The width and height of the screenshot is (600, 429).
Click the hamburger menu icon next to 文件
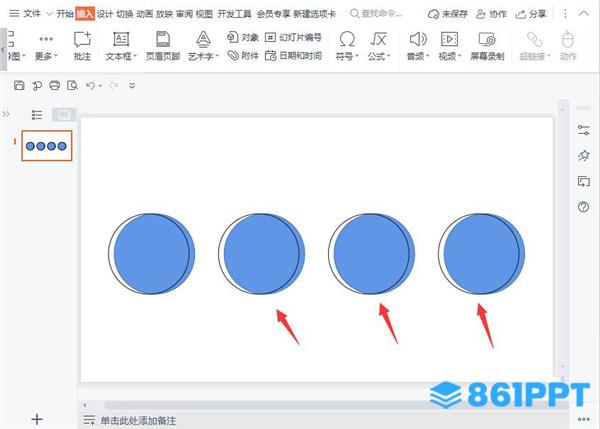click(14, 14)
